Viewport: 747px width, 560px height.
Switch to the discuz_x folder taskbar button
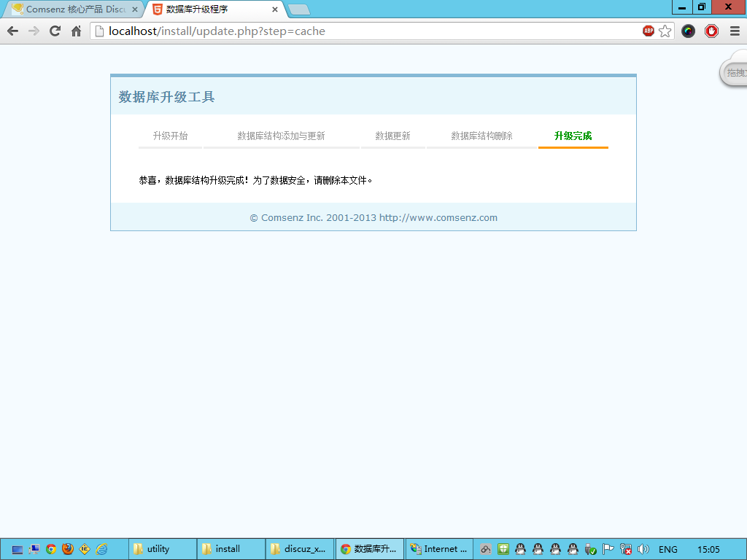pyautogui.click(x=300, y=549)
